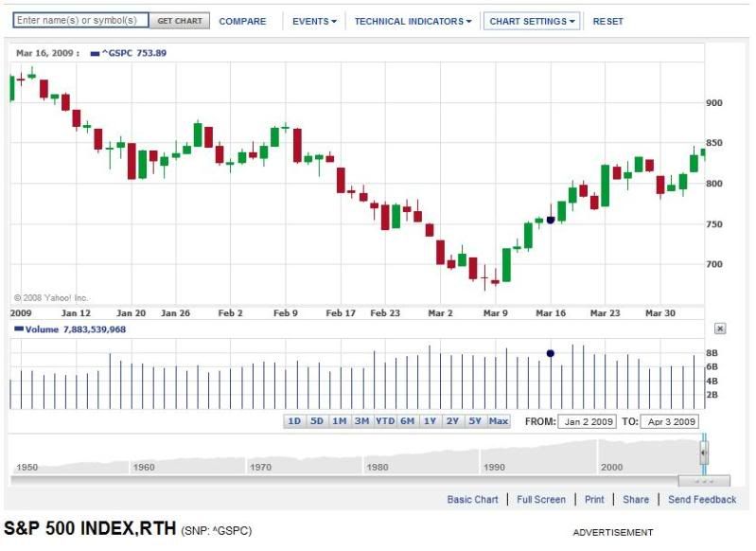Screen dimensions: 756x551
Task: Open the TECHNICAL INDICATORS dropdown
Action: coord(413,21)
